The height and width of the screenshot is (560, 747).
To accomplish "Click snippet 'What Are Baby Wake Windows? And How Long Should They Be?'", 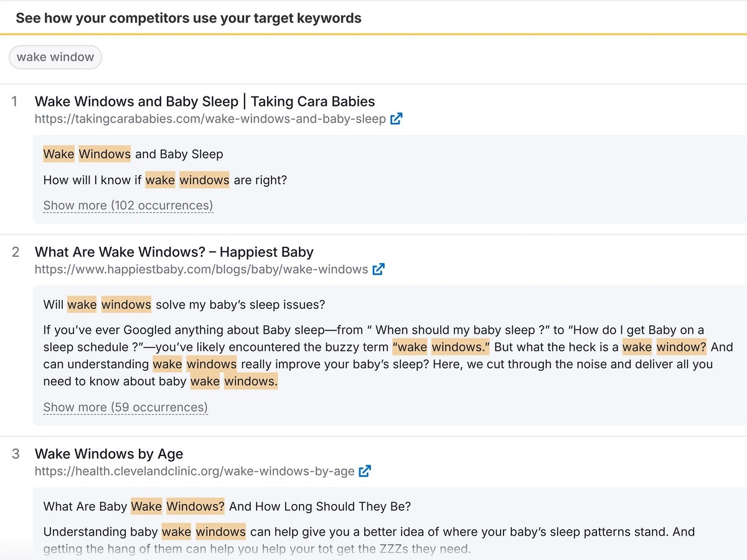I will tap(227, 506).
